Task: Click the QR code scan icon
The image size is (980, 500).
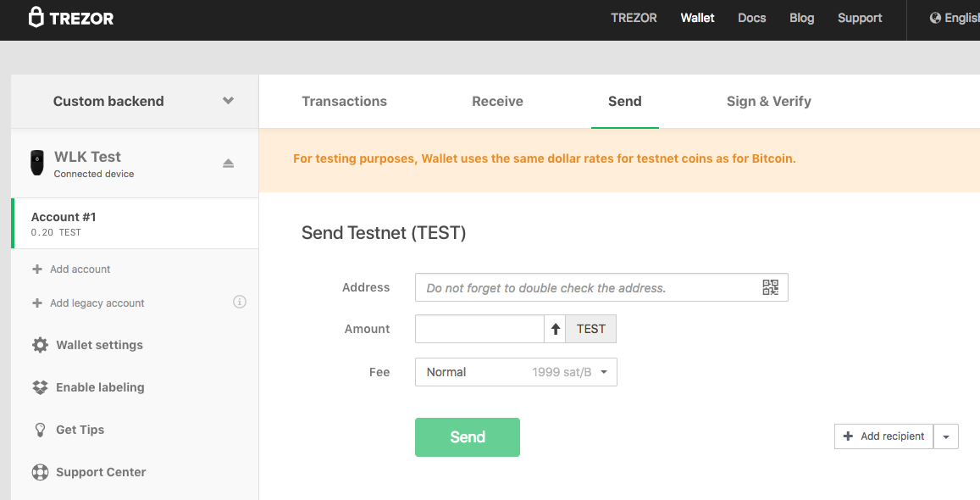Action: point(770,287)
